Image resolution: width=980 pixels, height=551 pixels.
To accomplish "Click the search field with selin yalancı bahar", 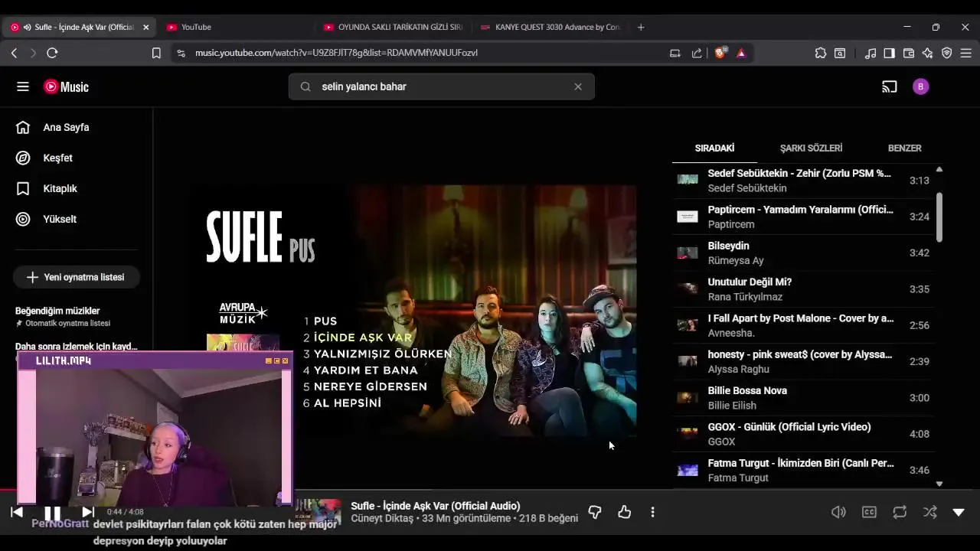I will 441,86.
